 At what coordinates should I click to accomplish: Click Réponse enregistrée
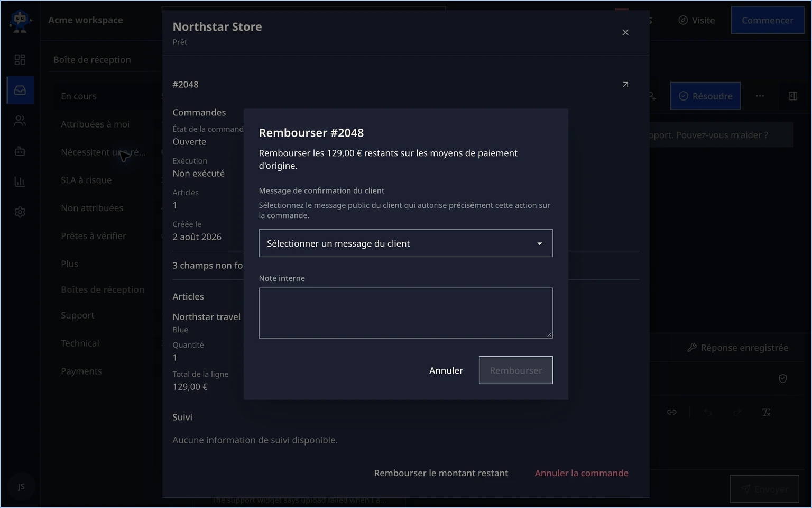(x=737, y=348)
